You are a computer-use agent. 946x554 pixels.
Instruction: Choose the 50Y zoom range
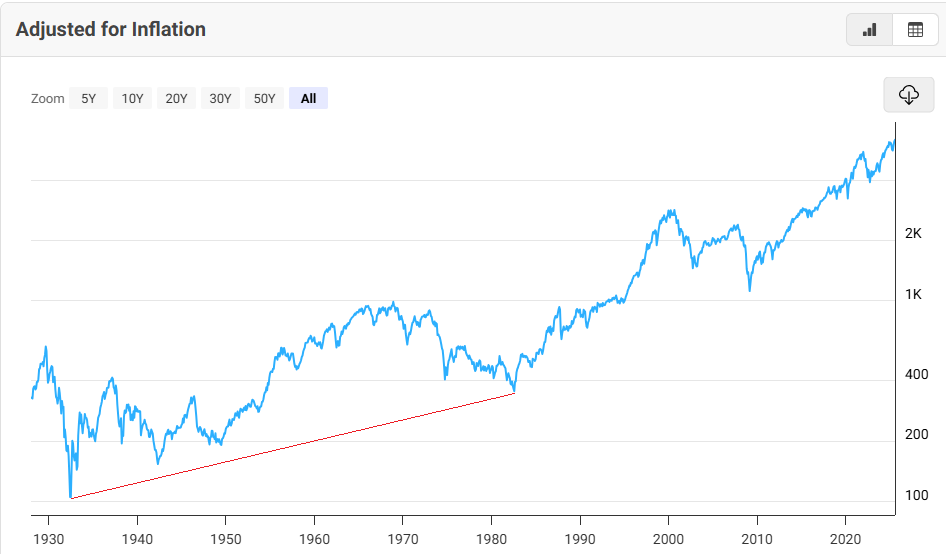pos(264,98)
